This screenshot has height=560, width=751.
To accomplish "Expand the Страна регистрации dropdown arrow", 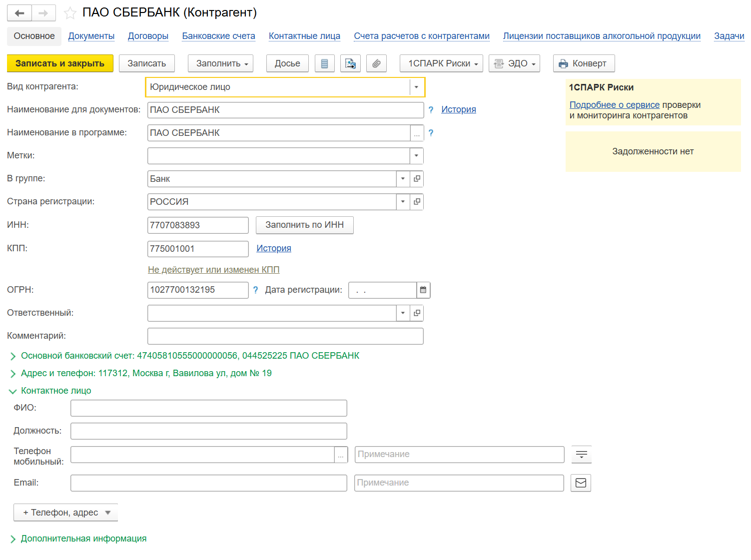I will point(403,202).
